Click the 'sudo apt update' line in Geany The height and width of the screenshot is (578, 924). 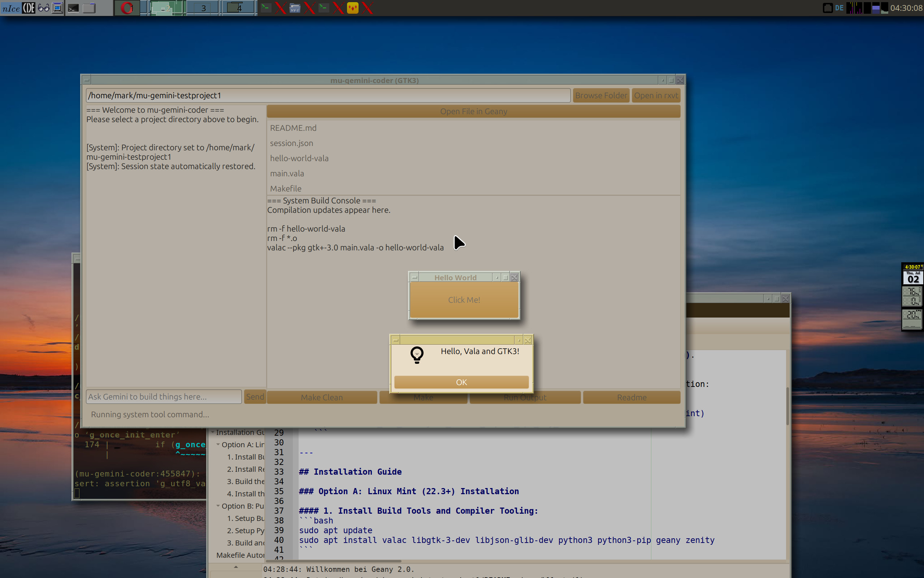click(335, 530)
